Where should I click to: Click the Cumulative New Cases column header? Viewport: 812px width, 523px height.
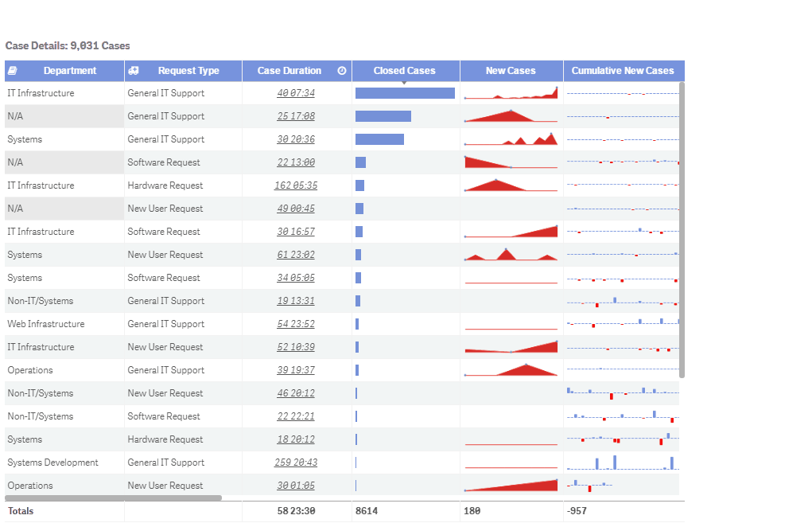[x=623, y=71]
